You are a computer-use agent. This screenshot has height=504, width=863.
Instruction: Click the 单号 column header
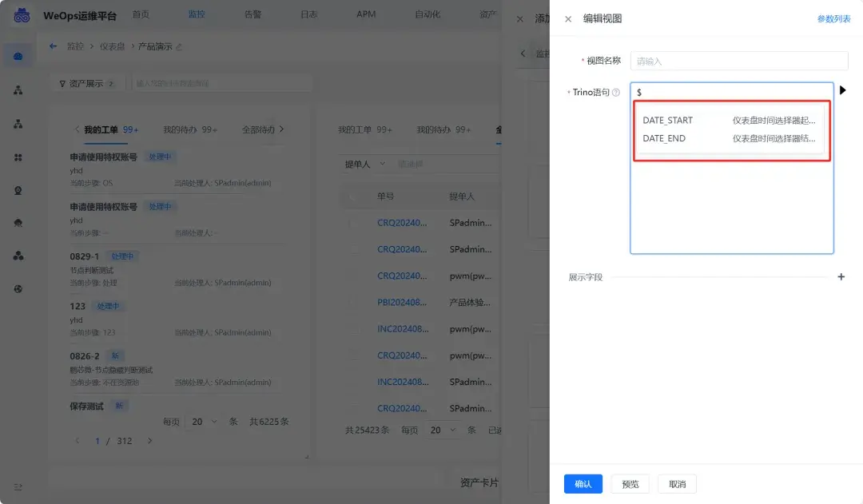coord(385,196)
